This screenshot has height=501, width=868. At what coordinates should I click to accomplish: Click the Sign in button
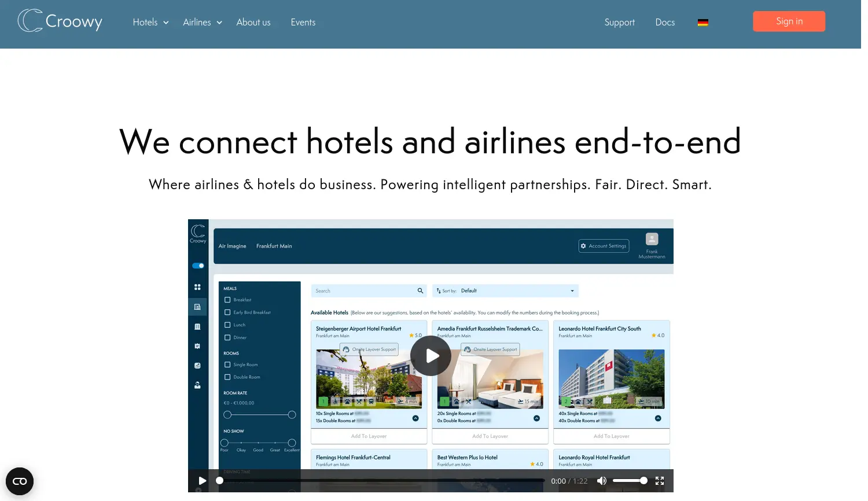(x=789, y=21)
